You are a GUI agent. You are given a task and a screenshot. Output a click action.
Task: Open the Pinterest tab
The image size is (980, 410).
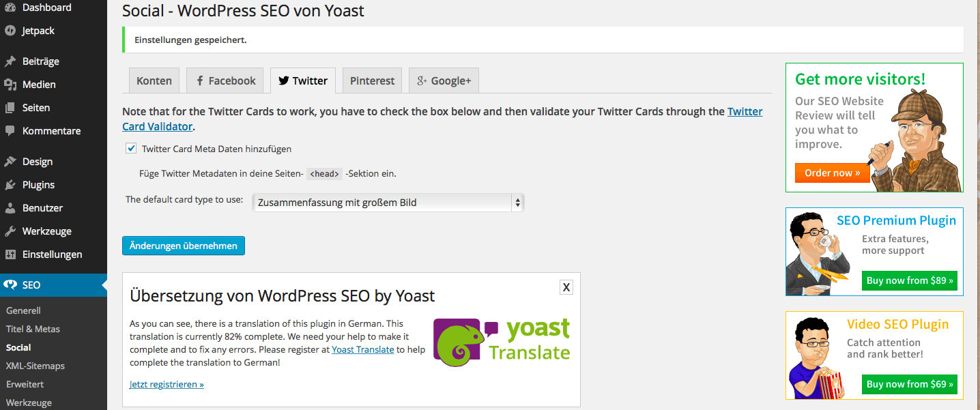(x=372, y=80)
